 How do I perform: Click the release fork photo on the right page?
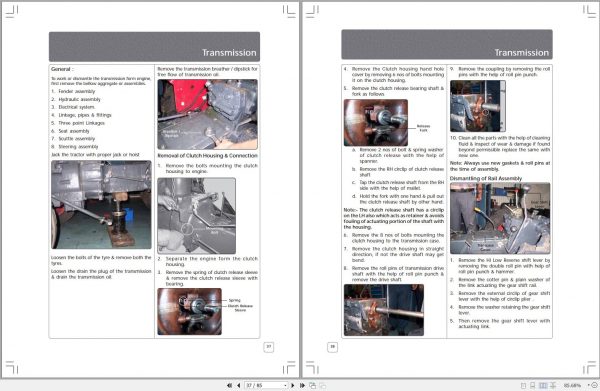(376, 122)
